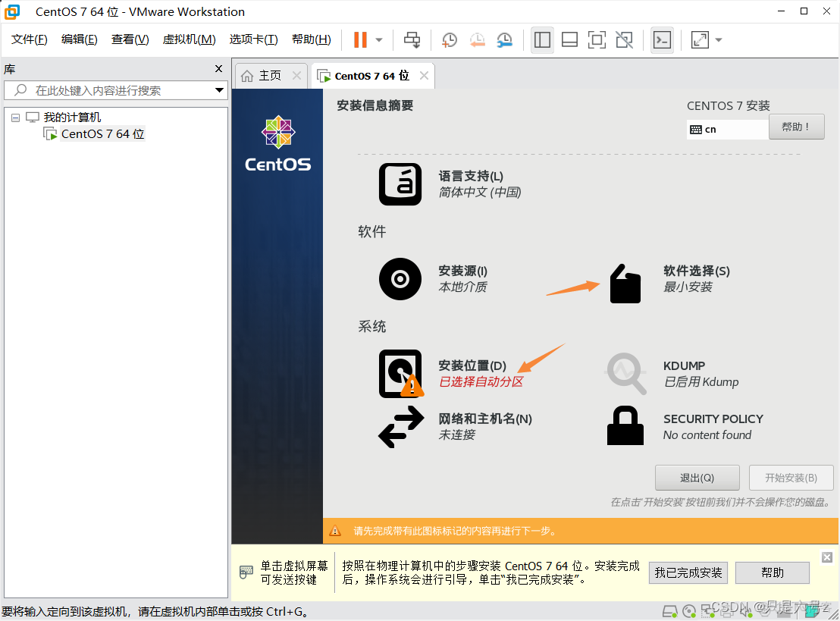The width and height of the screenshot is (840, 621).
Task: Click the 退出(Q) button
Action: point(697,478)
